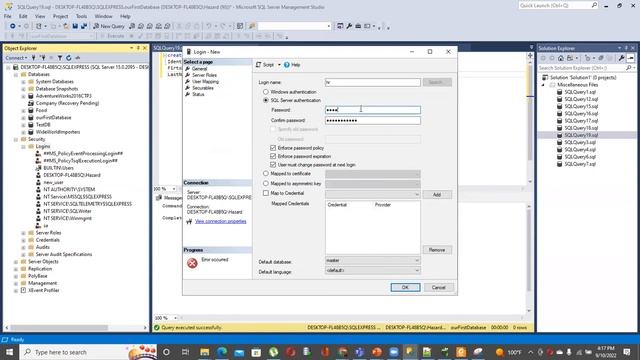Open the new_user login entry
Image resolution: width=640 pixels, height=360 pixels.
pyautogui.click(x=53, y=182)
